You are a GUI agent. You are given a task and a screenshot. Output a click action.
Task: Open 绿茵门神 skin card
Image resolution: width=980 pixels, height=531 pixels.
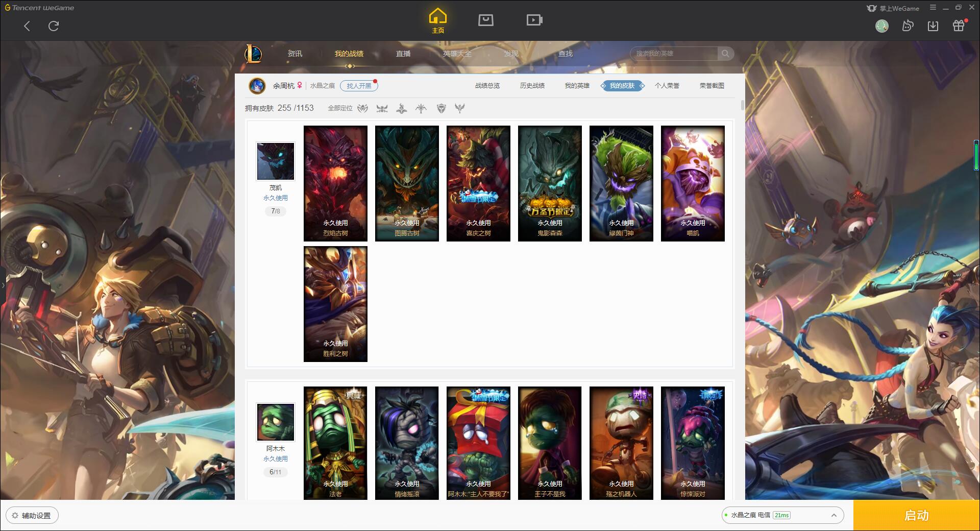(621, 183)
